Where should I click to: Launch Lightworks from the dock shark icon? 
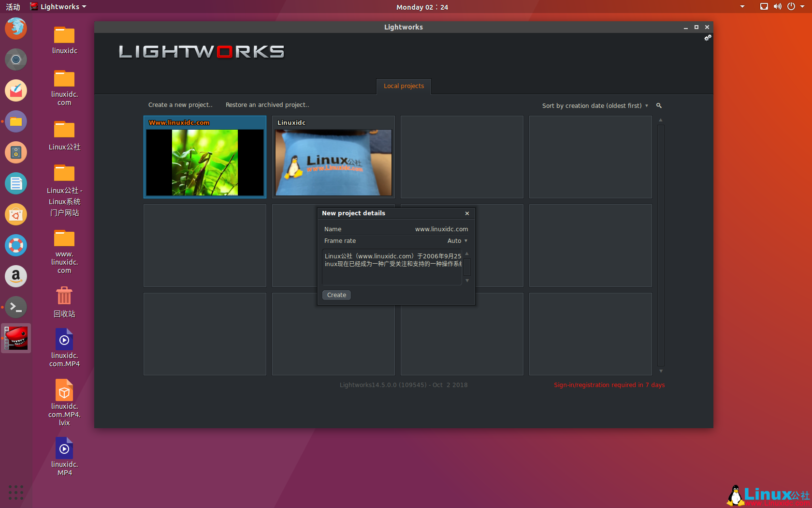click(16, 338)
